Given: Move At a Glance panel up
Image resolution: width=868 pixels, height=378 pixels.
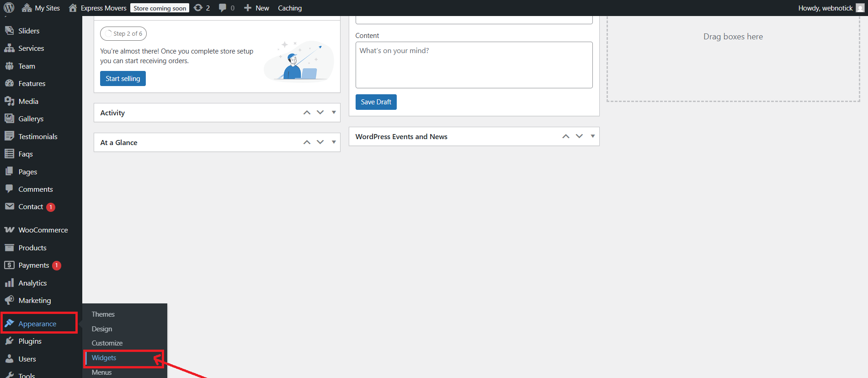Looking at the screenshot, I should click(307, 142).
